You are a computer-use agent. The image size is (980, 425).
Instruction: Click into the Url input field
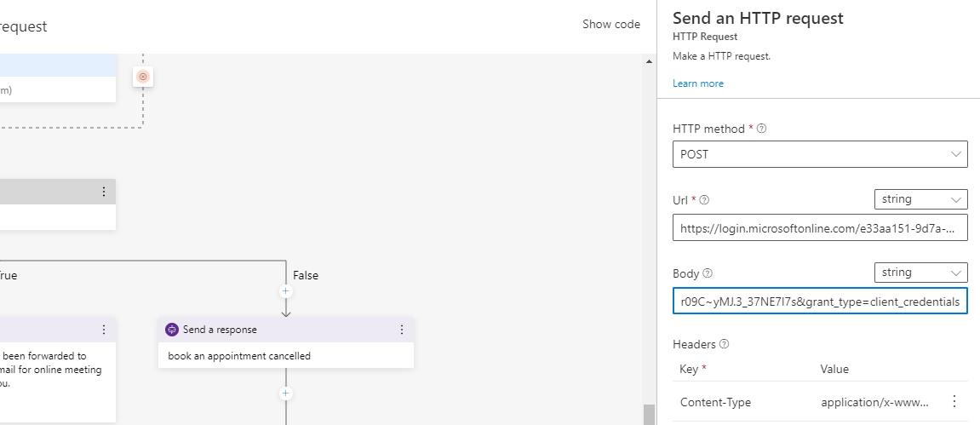[820, 228]
